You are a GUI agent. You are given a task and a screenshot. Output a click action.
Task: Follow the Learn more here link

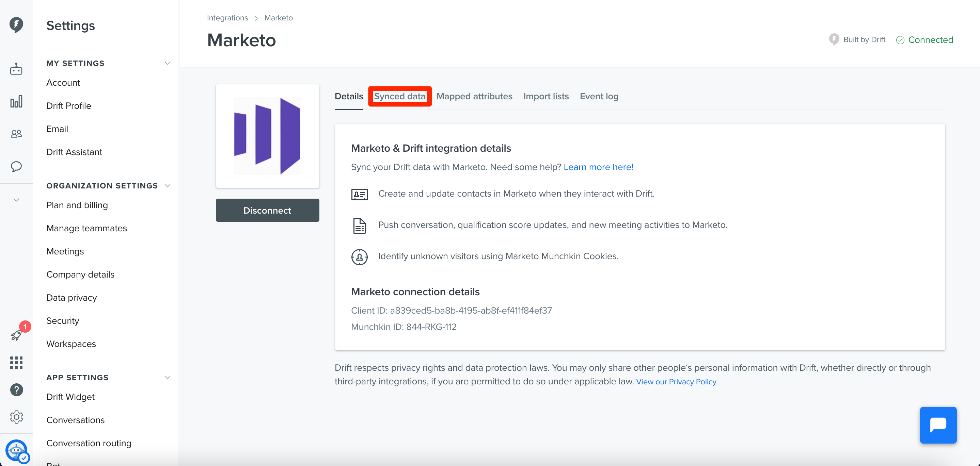tap(598, 167)
